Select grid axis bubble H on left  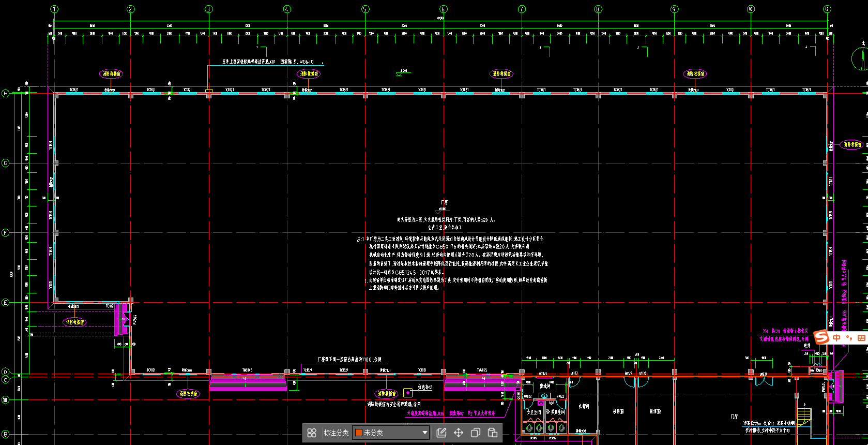click(6, 94)
